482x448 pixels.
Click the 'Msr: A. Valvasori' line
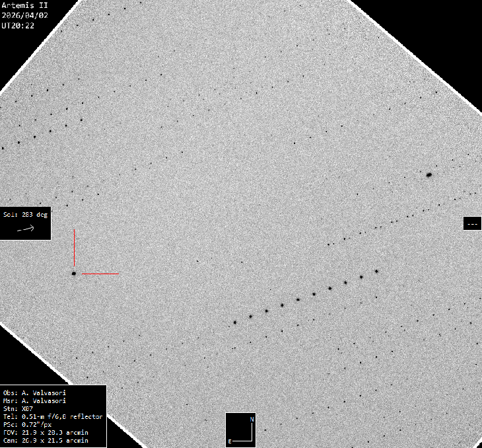(x=34, y=400)
